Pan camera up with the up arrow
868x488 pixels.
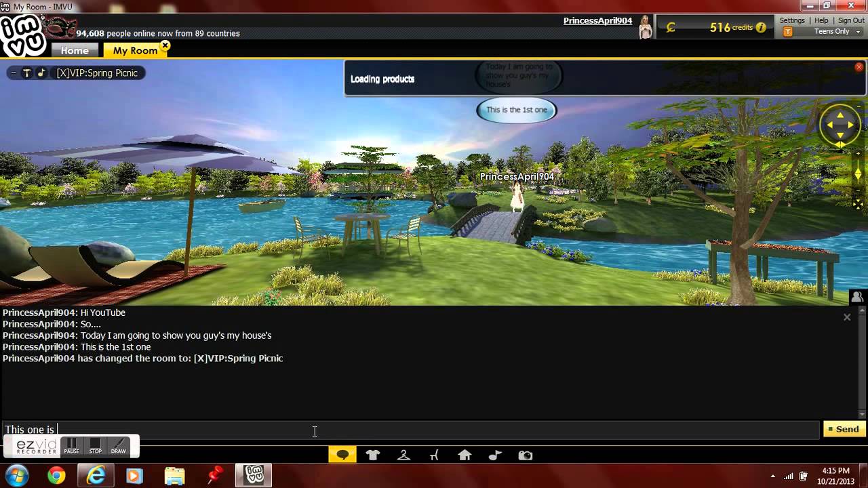pyautogui.click(x=840, y=115)
